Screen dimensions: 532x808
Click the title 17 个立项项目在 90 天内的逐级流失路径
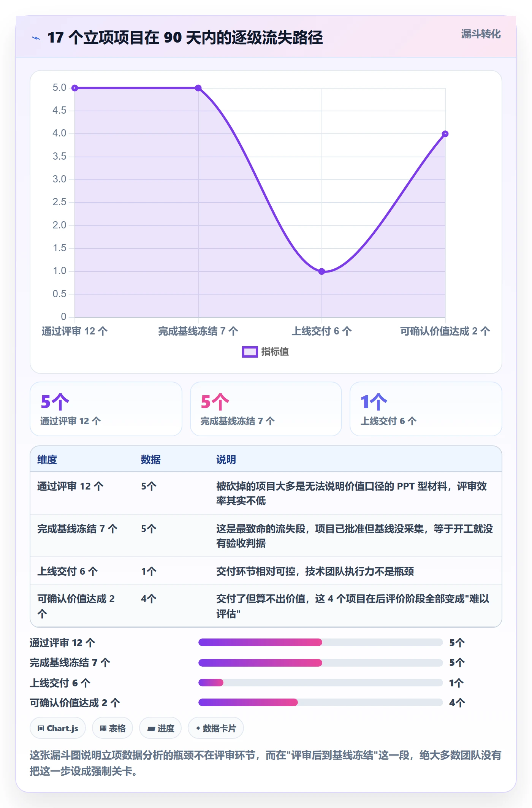point(185,38)
